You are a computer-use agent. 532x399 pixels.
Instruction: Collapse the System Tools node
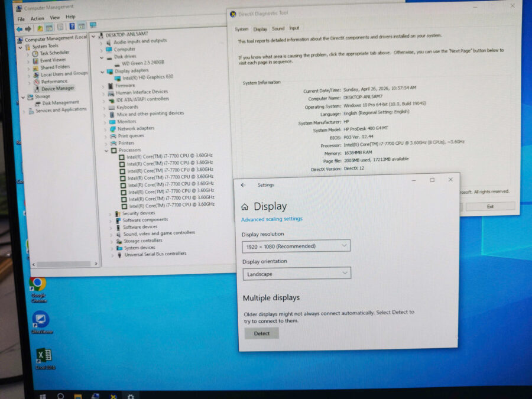20,48
